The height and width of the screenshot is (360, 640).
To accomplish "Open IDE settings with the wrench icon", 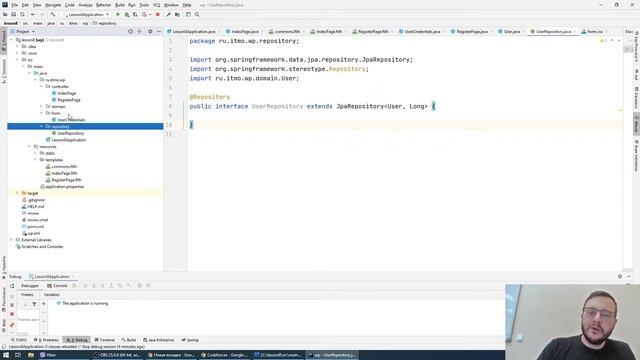I will point(168,14).
